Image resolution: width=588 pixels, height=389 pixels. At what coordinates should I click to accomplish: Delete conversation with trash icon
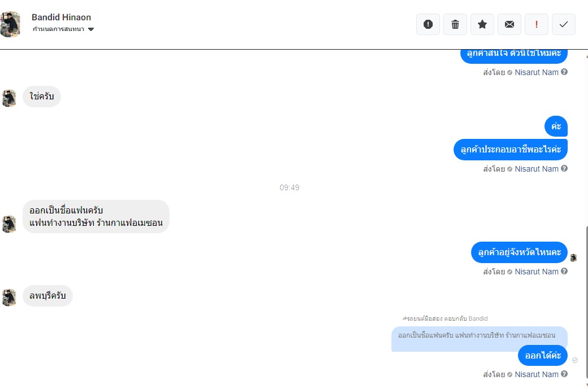455,24
